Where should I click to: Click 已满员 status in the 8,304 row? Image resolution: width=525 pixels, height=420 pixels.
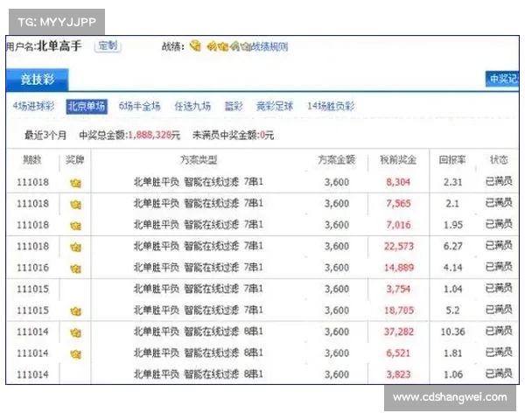point(499,181)
